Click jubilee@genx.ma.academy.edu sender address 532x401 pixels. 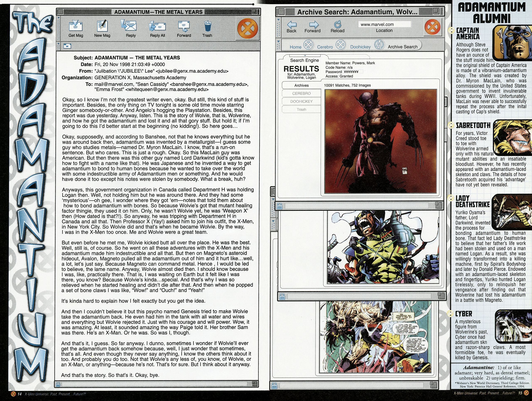192,71
